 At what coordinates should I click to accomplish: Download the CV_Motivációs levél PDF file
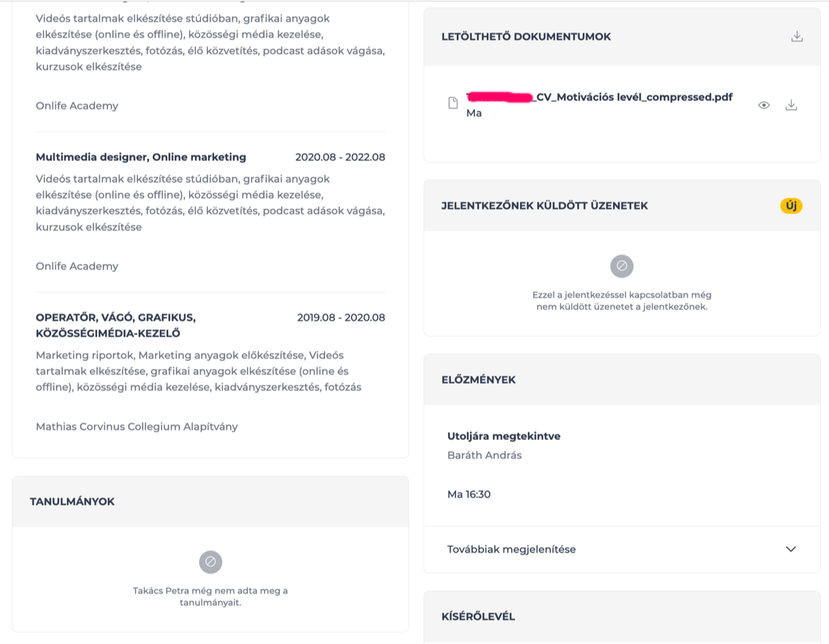pyautogui.click(x=791, y=105)
